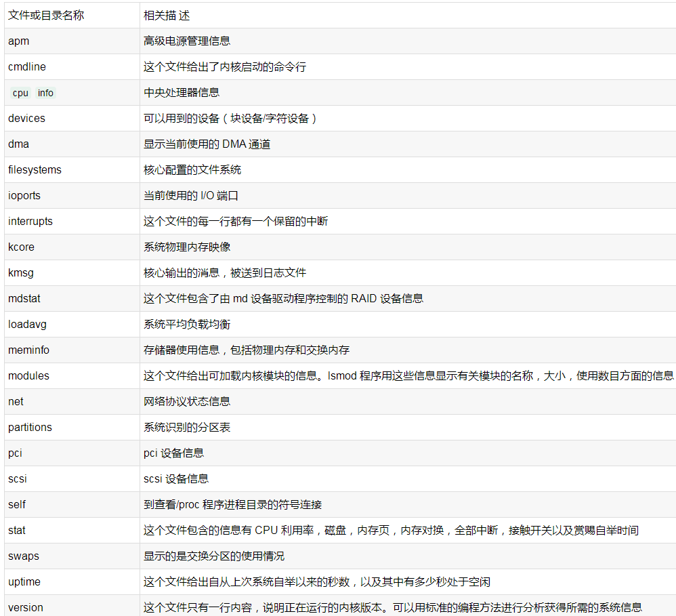
Task: Click 'scsi 设备信息' description
Action: pyautogui.click(x=176, y=479)
